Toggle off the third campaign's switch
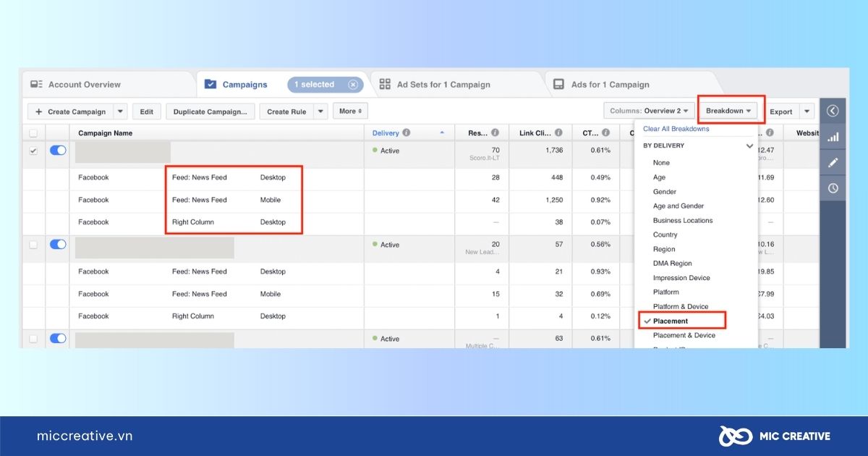Image resolution: width=868 pixels, height=456 pixels. (x=58, y=338)
